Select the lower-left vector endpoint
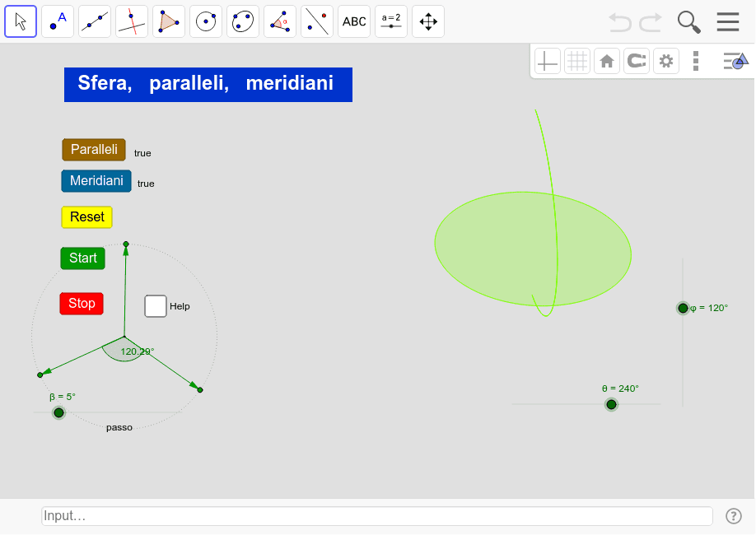756x535 pixels. pyautogui.click(x=40, y=375)
